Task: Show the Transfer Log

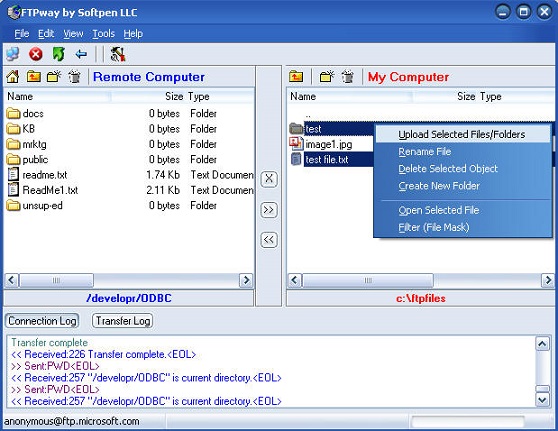Action: pos(123,321)
